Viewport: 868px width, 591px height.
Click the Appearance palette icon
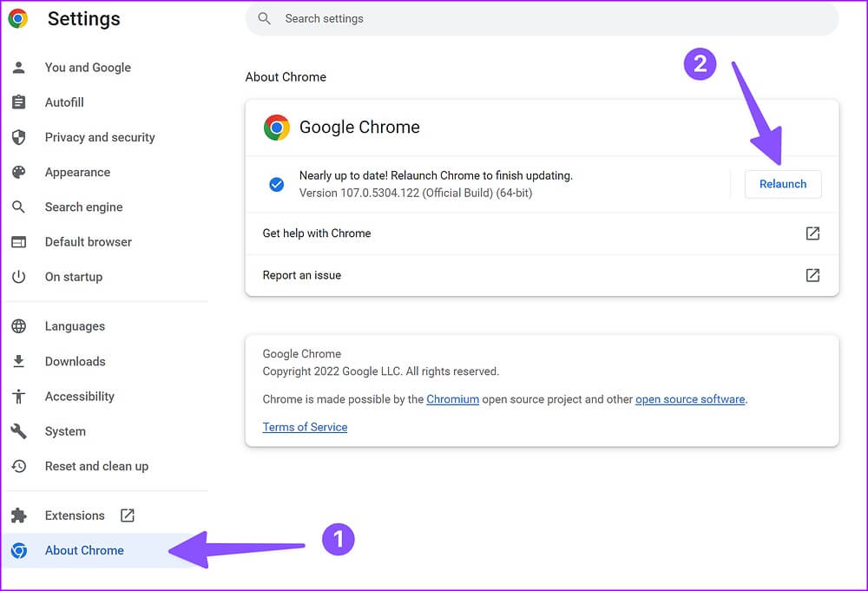coord(18,172)
